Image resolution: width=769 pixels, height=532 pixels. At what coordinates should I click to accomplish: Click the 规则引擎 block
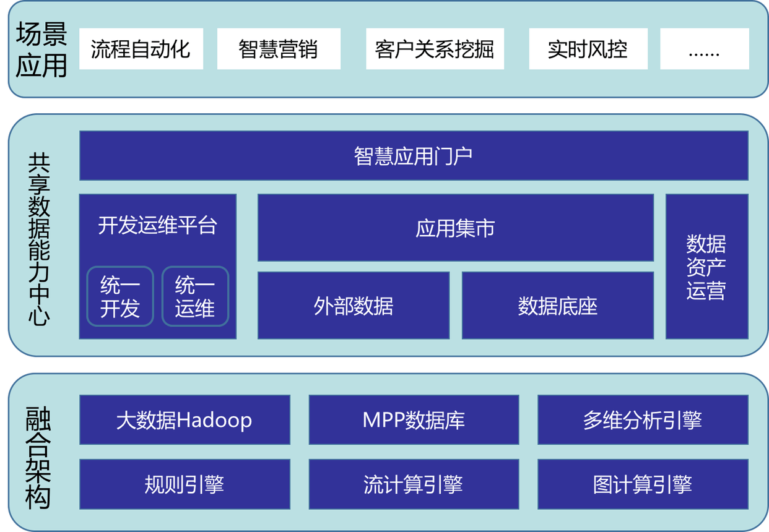tap(185, 484)
